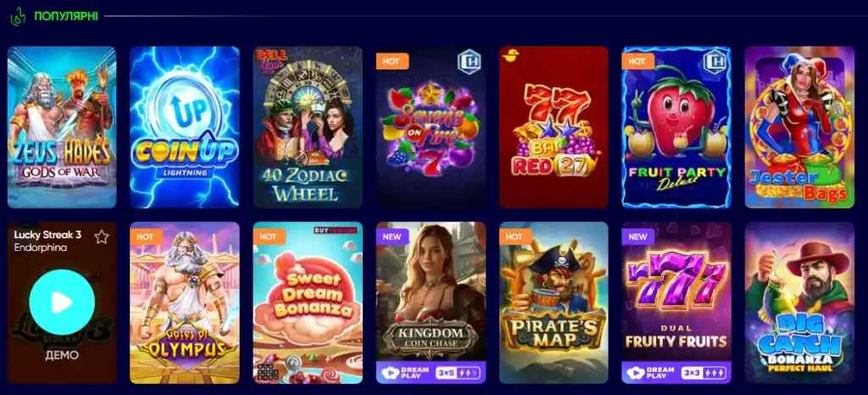Image resolution: width=868 pixels, height=395 pixels.
Task: Launch the Coin Up Lightning game
Action: (185, 127)
